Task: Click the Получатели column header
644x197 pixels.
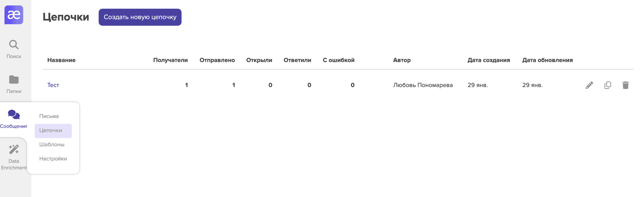Action: click(x=170, y=60)
